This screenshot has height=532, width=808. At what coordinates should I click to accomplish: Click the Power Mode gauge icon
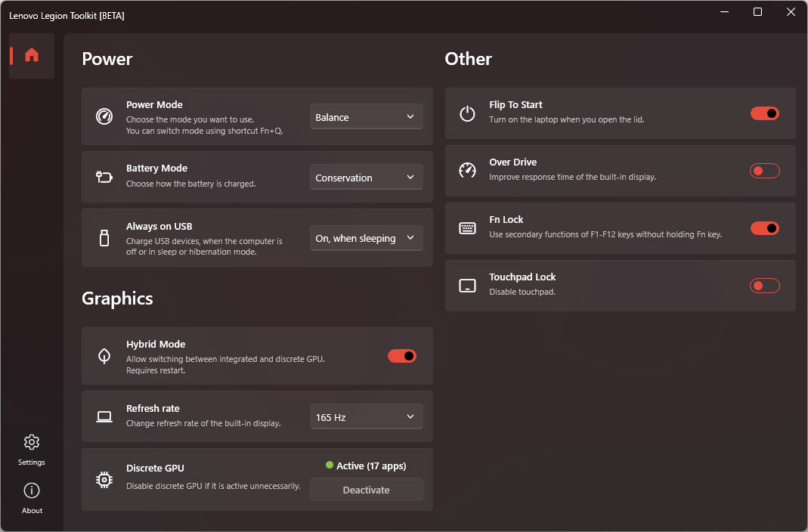click(104, 116)
